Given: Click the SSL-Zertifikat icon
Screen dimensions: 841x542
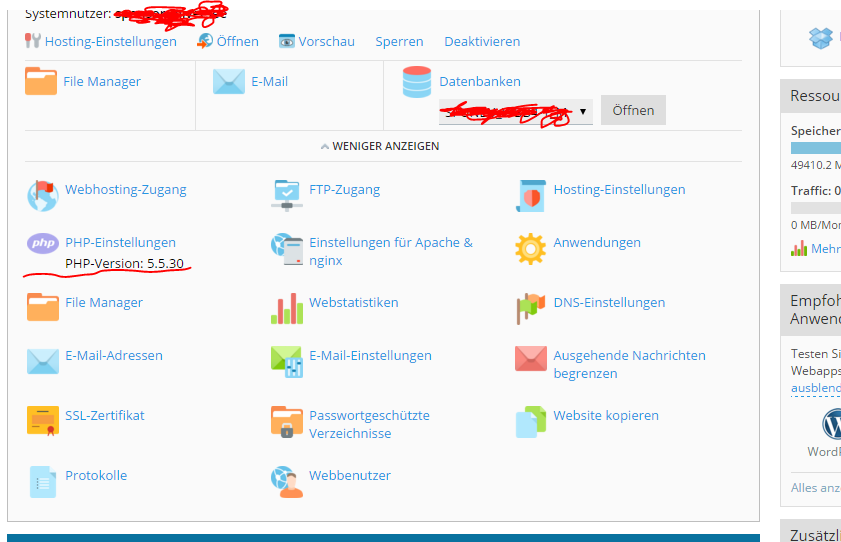Looking at the screenshot, I should point(43,421).
